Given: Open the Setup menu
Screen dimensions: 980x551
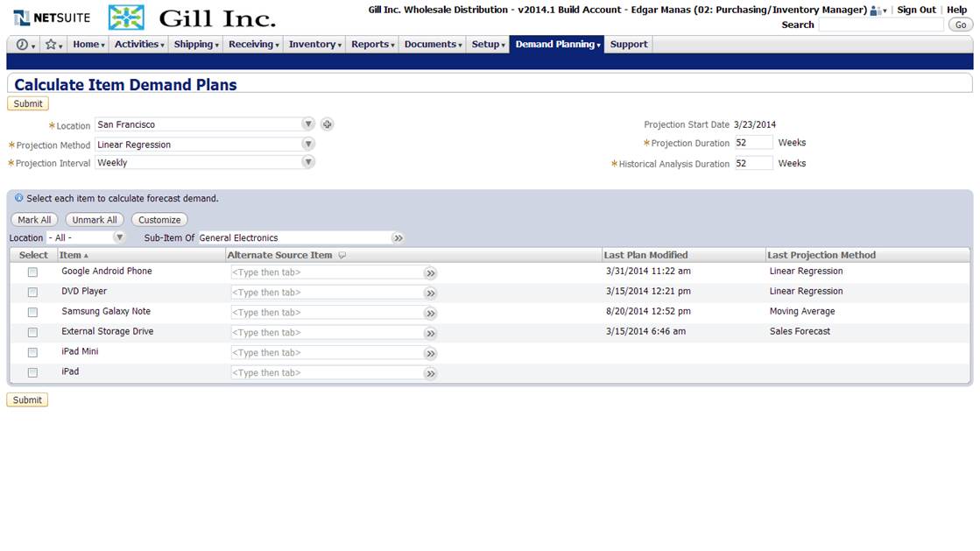Looking at the screenshot, I should click(488, 45).
